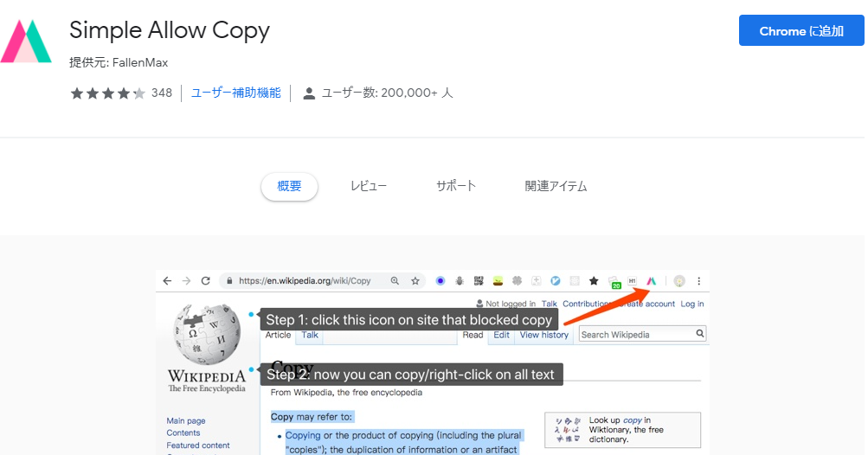Click the reload icon in preview browser

click(205, 280)
